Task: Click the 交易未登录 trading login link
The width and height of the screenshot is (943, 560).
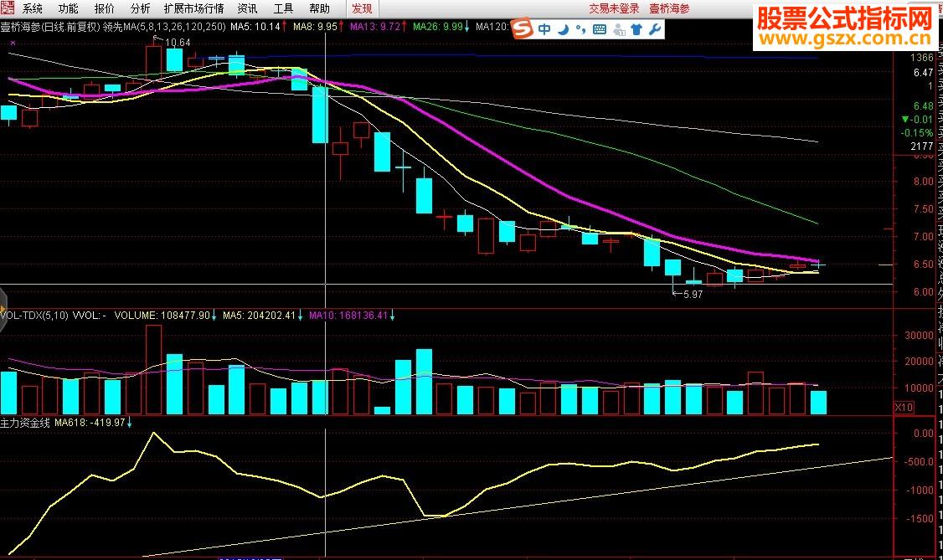Action: pyautogui.click(x=614, y=8)
